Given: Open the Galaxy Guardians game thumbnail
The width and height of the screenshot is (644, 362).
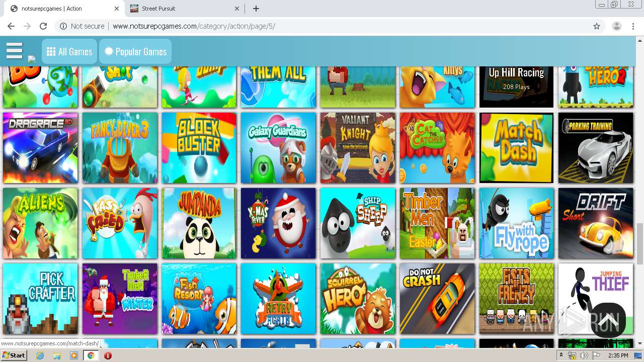Looking at the screenshot, I should click(278, 148).
